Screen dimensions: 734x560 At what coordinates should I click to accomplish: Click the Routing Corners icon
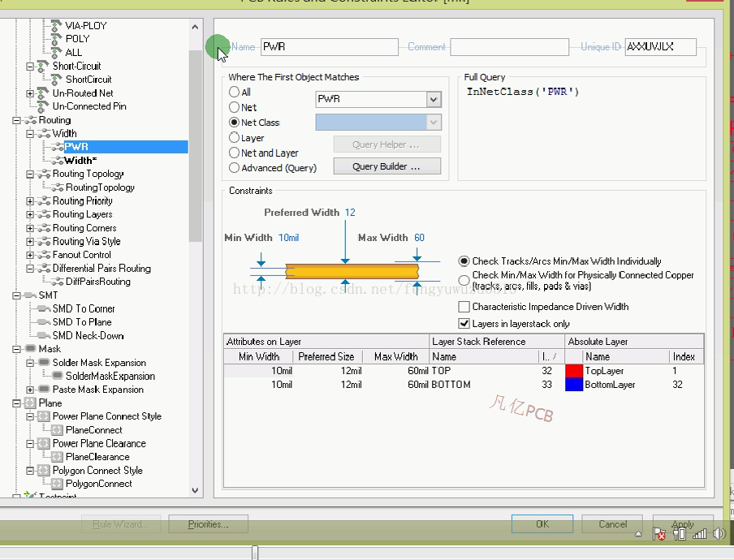(x=44, y=228)
